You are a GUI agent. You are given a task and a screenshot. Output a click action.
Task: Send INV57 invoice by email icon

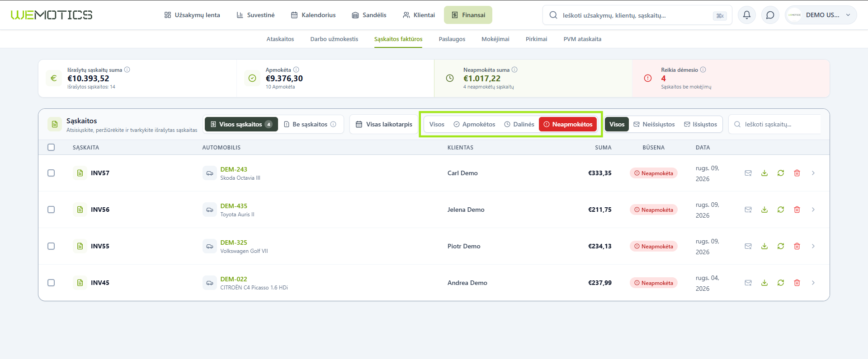(748, 173)
